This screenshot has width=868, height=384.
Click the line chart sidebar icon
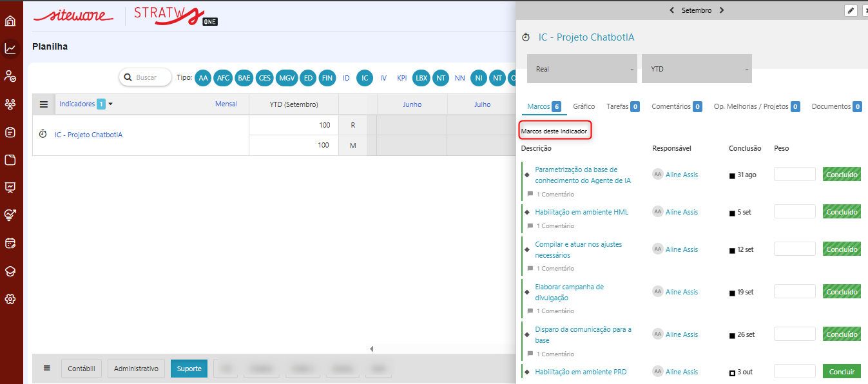[10, 48]
